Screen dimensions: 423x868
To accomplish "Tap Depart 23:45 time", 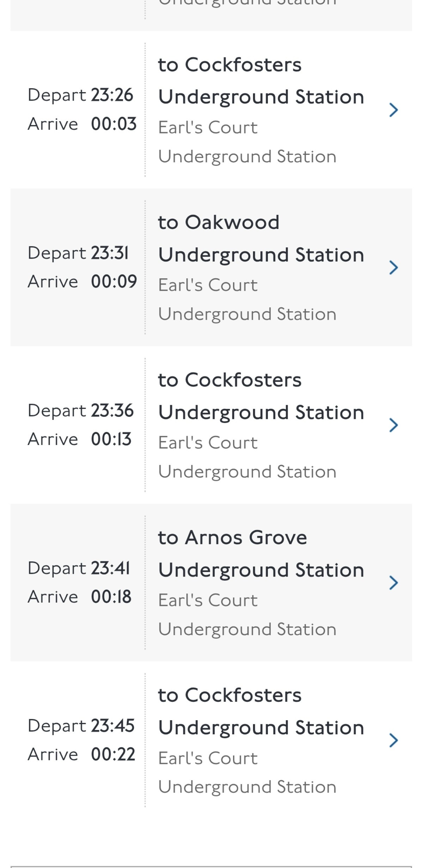I will [x=113, y=726].
